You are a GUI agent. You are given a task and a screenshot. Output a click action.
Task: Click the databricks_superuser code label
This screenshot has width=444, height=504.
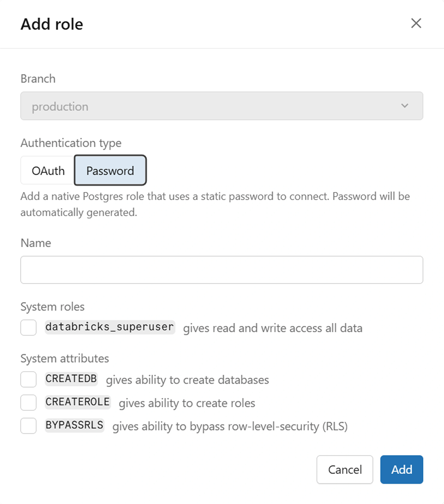click(110, 327)
